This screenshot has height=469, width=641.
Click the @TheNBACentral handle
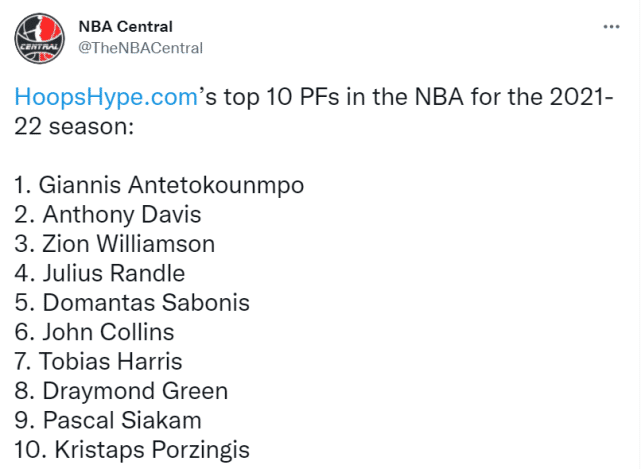[140, 48]
